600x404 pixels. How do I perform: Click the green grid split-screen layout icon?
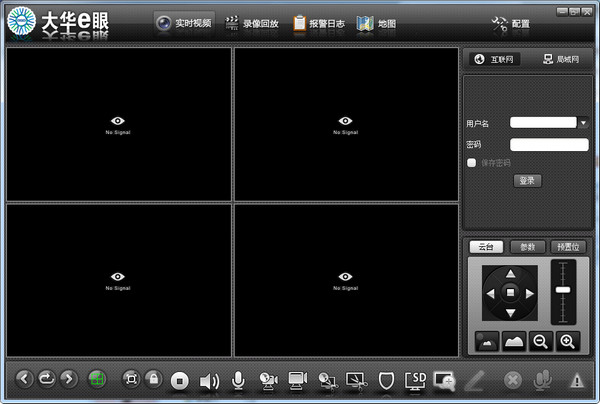97,379
